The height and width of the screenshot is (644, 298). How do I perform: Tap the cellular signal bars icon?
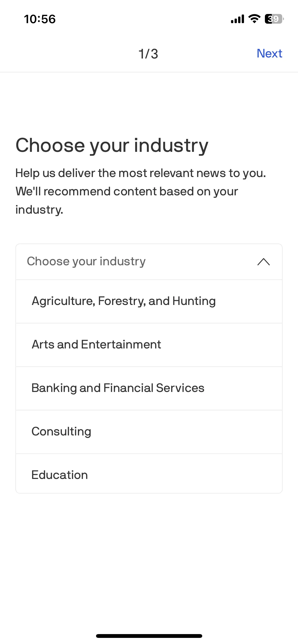(x=237, y=19)
